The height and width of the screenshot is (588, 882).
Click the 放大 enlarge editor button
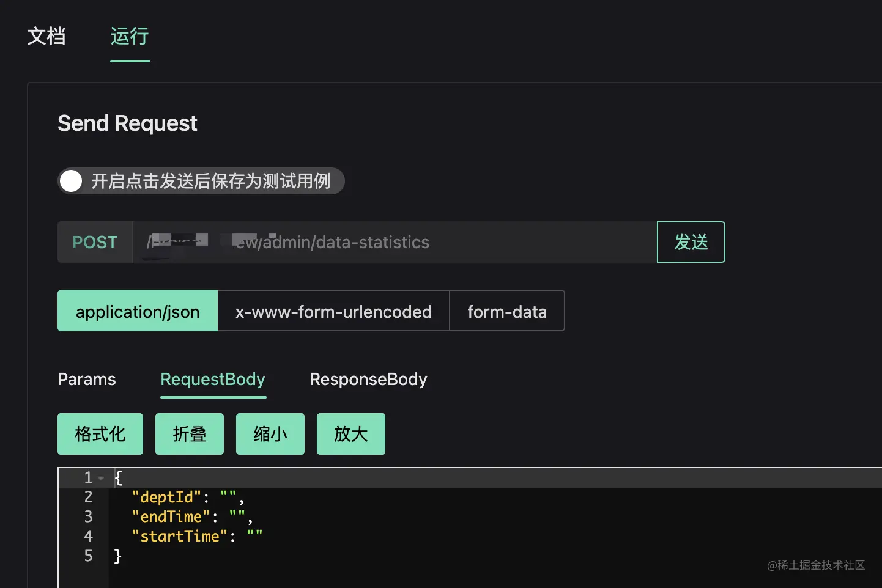351,434
